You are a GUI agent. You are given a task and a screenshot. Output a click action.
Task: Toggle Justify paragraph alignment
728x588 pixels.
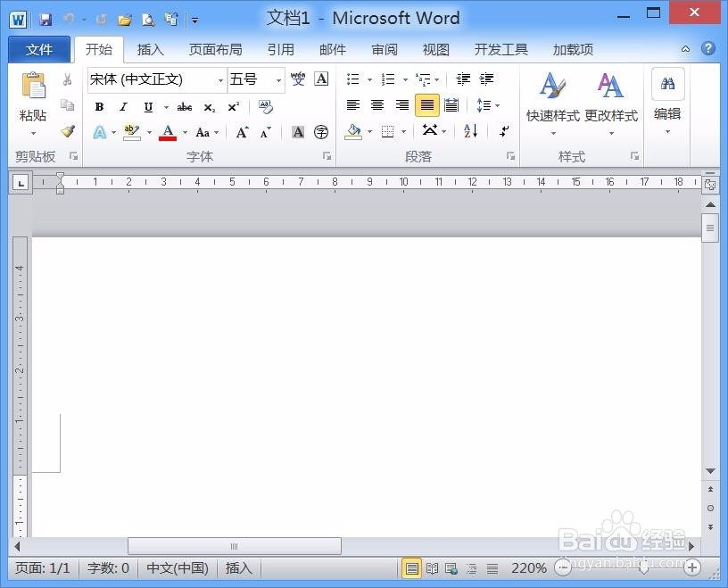click(x=427, y=105)
